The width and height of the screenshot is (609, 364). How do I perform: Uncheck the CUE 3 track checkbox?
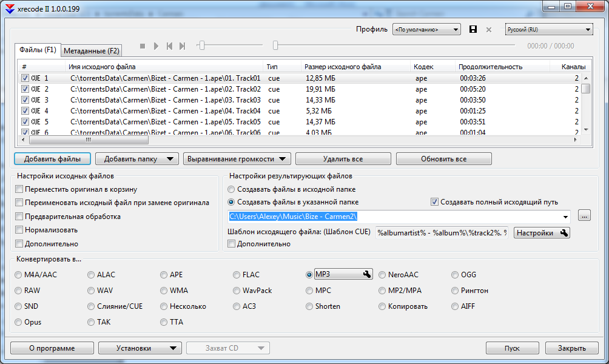click(25, 100)
